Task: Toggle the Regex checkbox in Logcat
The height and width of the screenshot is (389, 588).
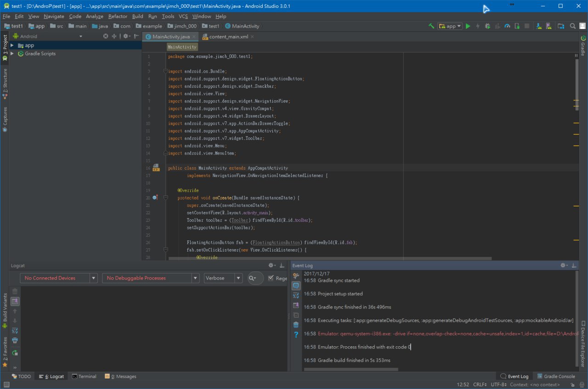Action: tap(271, 278)
